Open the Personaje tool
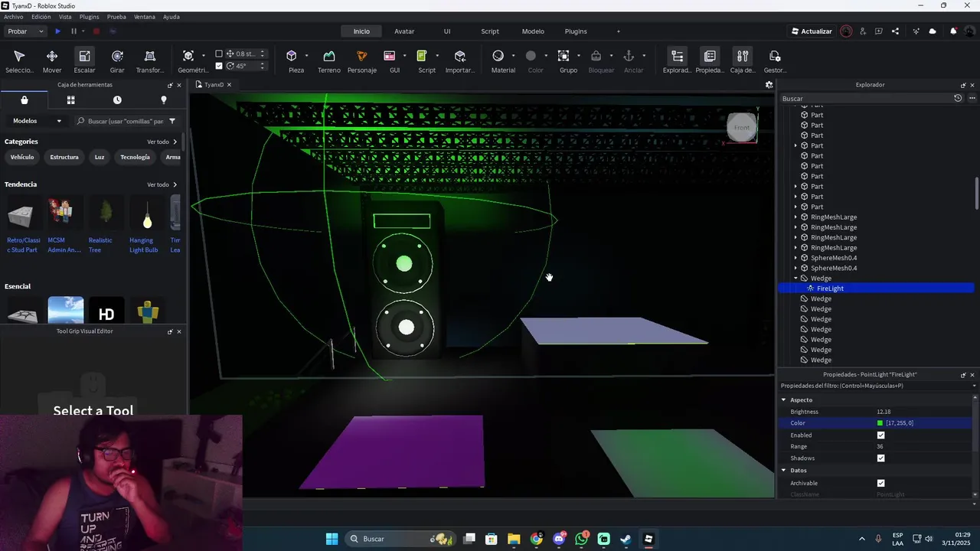 tap(362, 60)
